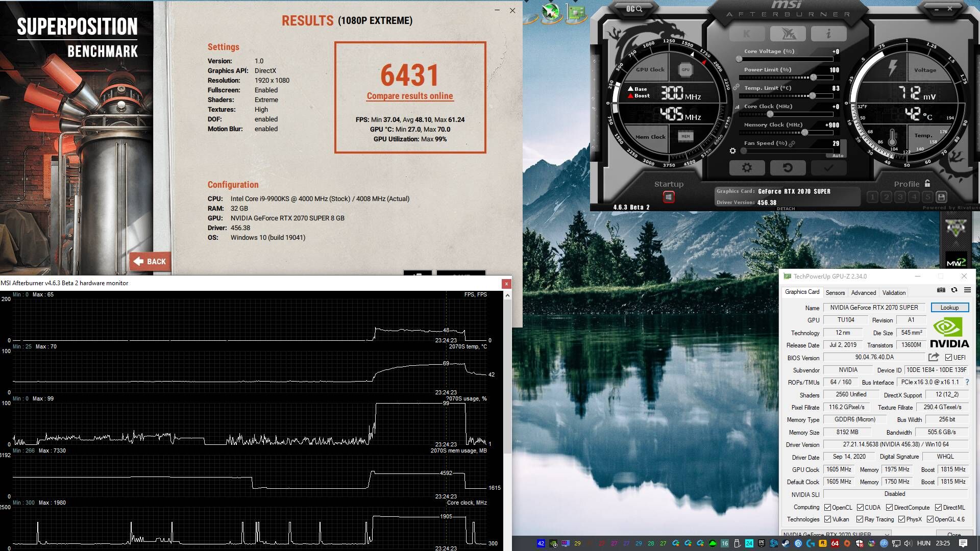
Task: Click the HUN language indicator
Action: click(x=923, y=543)
